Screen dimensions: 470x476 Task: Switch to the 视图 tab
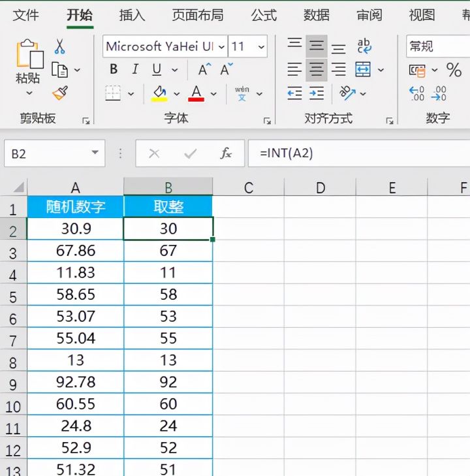coord(422,15)
